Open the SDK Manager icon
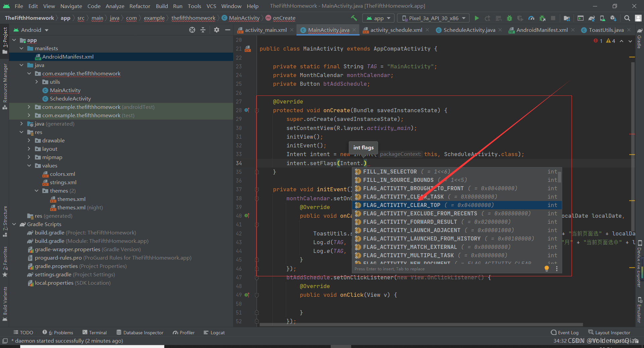The image size is (644, 348). pyautogui.click(x=613, y=18)
